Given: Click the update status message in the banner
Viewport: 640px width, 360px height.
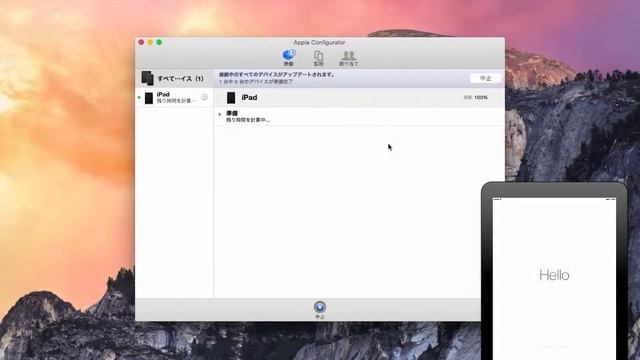Looking at the screenshot, I should [x=277, y=75].
